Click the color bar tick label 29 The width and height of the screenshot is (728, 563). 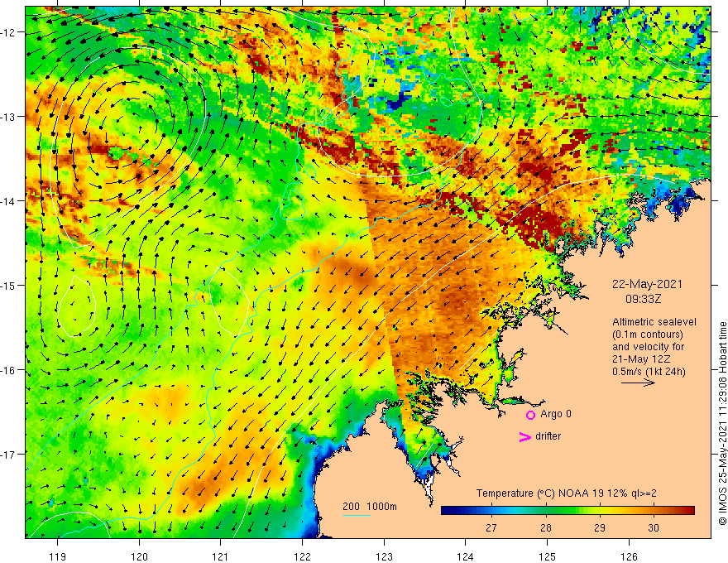(x=600, y=527)
